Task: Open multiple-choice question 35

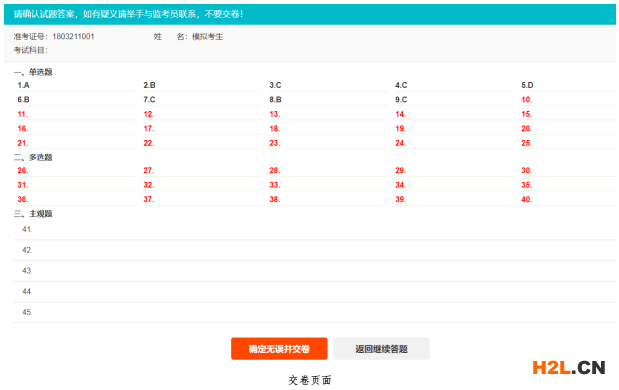Action: click(526, 185)
